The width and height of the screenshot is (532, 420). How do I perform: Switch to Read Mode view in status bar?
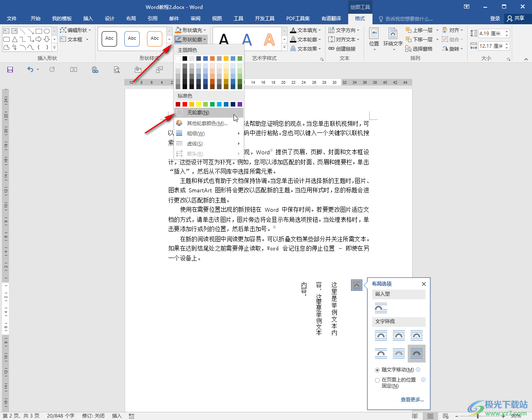(415, 416)
